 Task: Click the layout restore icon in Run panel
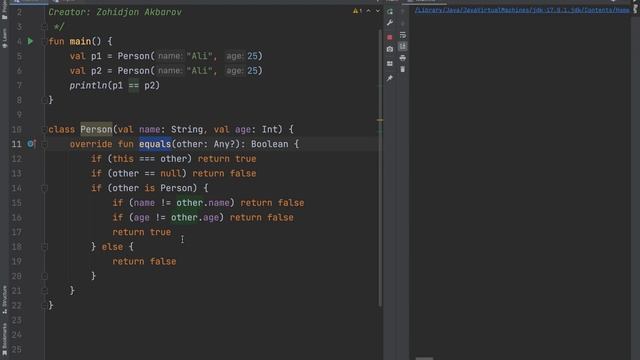(x=390, y=64)
